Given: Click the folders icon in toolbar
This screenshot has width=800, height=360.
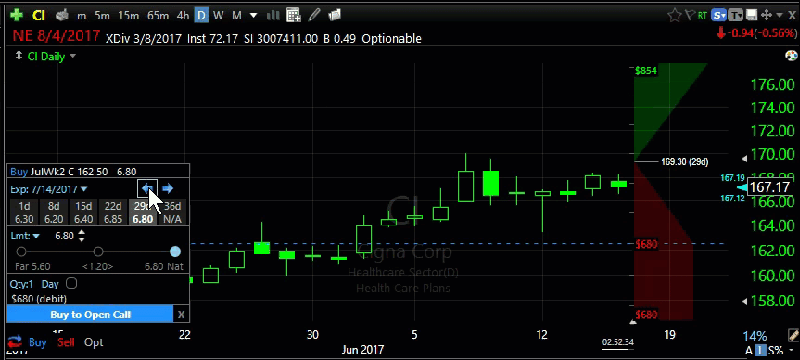Looking at the screenshot, I should point(334,15).
